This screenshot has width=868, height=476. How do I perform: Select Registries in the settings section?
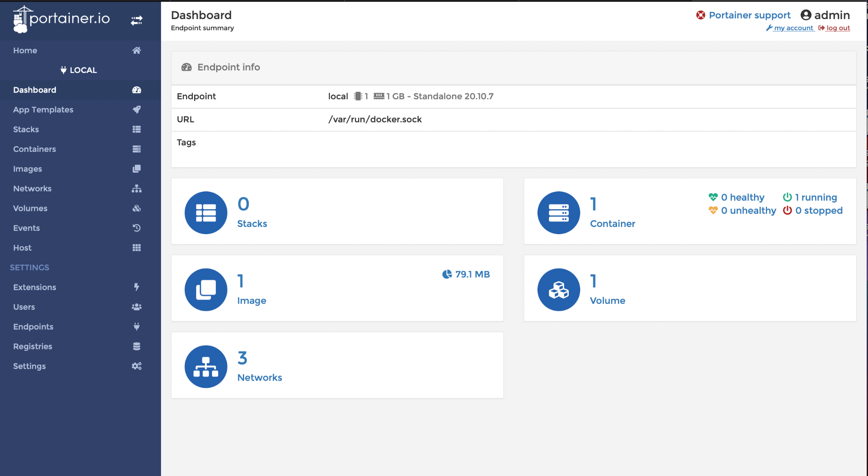point(33,346)
